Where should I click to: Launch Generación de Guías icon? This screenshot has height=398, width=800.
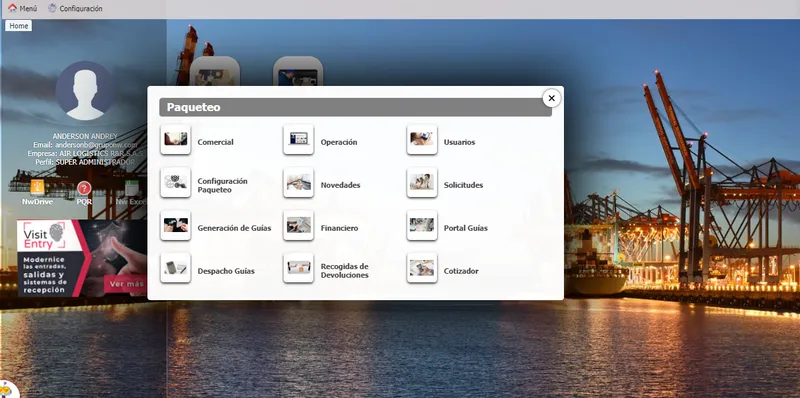pos(176,225)
